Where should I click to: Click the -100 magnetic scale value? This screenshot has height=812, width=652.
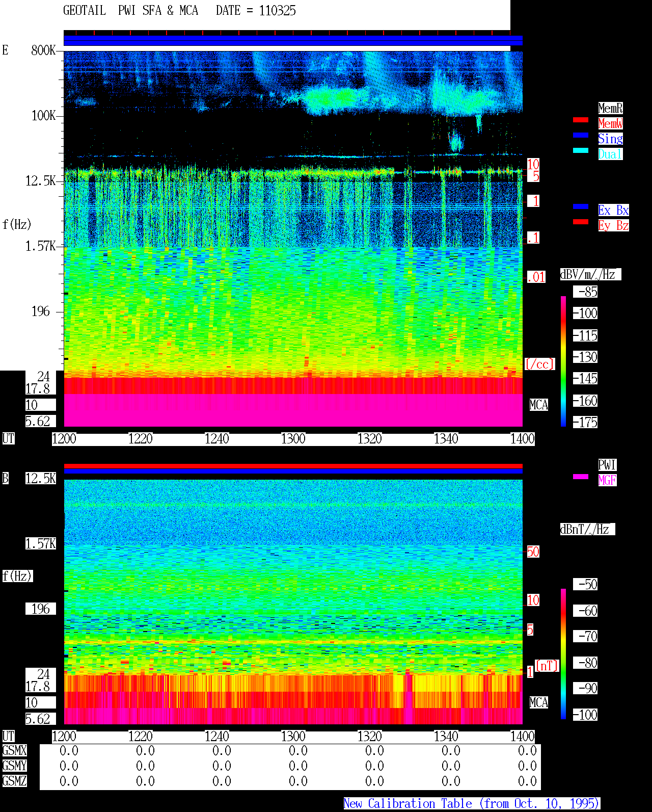click(585, 715)
